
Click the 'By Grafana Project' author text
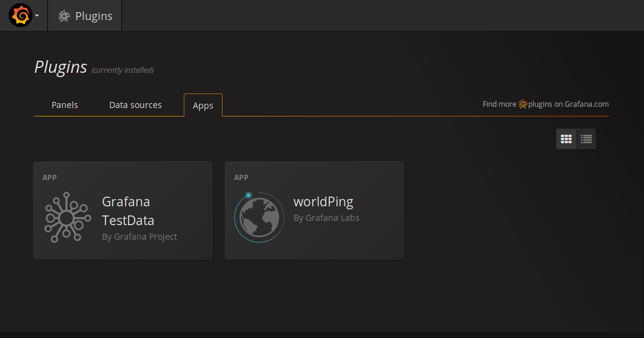click(139, 237)
